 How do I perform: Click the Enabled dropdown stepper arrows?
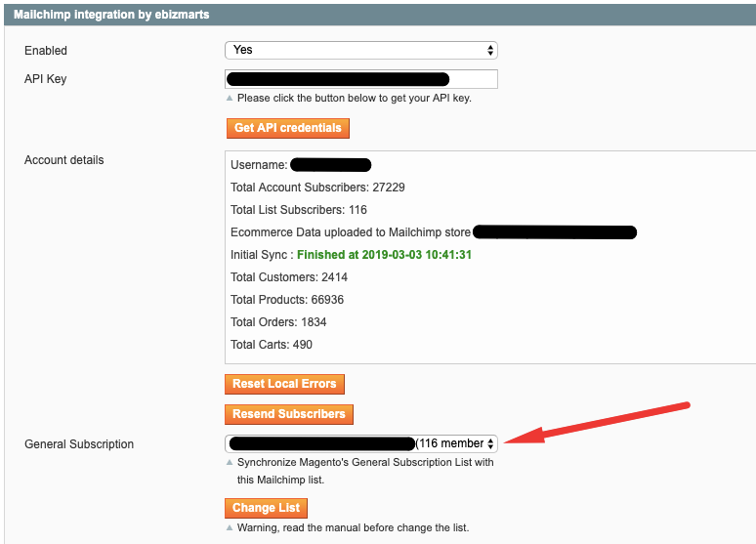(490, 50)
